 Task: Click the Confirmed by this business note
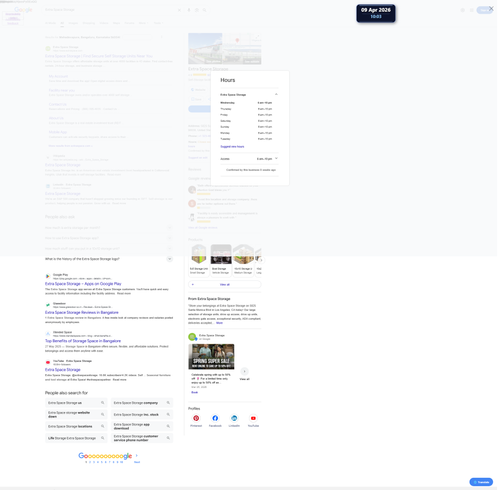tap(251, 170)
